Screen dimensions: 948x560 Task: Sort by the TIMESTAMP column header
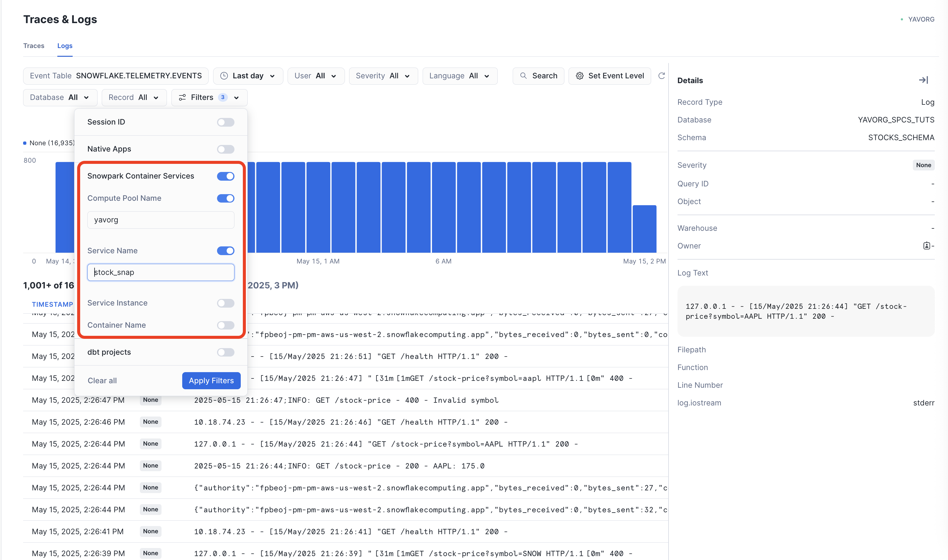tap(52, 304)
